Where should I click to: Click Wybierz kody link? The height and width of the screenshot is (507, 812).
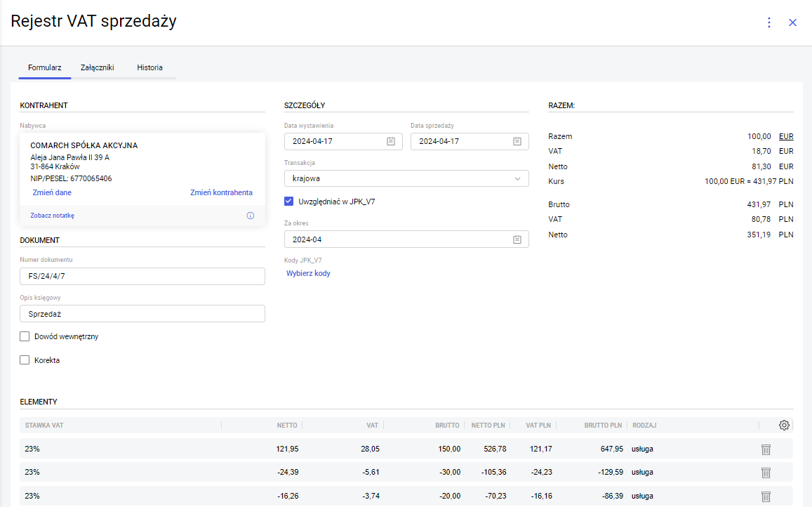[x=308, y=273]
